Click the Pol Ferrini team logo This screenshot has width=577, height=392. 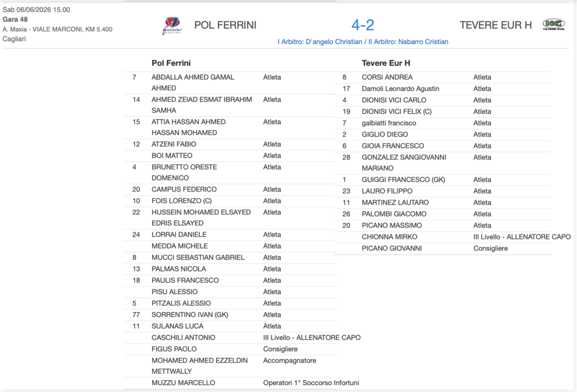(172, 25)
